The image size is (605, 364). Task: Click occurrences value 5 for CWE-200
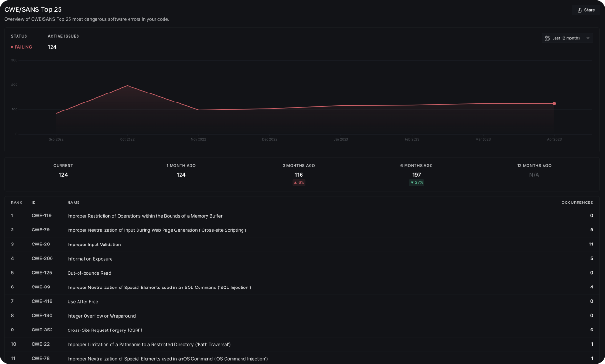point(592,258)
